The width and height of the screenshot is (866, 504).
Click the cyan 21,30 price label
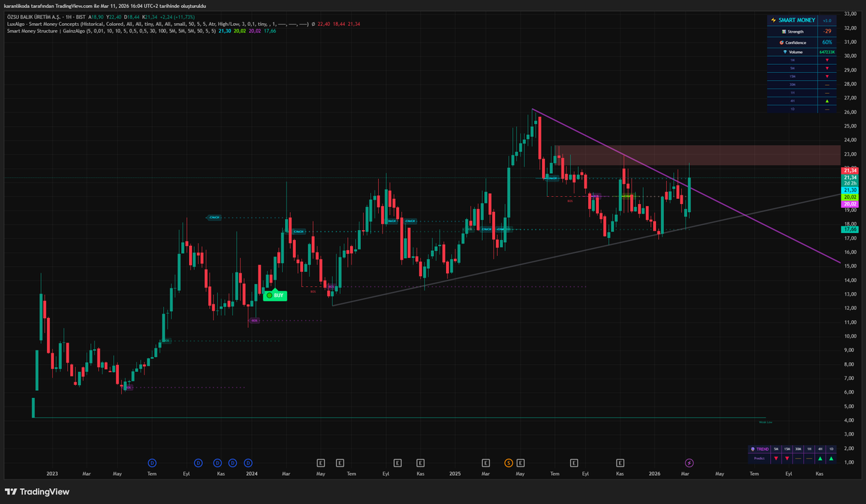pos(849,190)
